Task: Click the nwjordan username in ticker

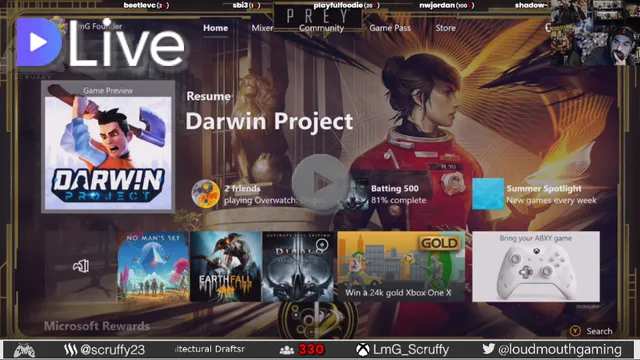Action: 437,5
